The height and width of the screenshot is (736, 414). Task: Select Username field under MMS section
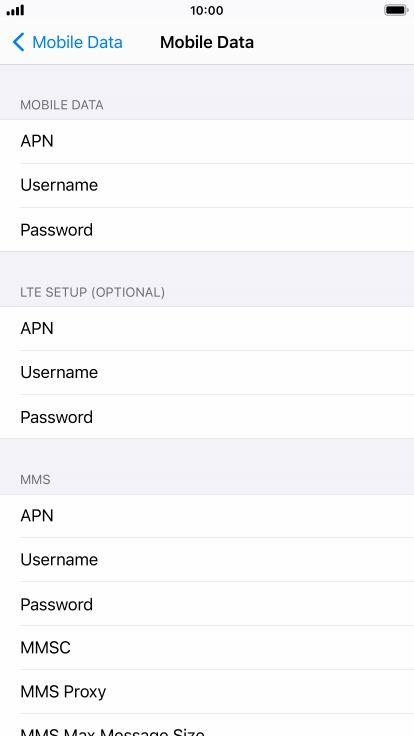[x=207, y=560]
